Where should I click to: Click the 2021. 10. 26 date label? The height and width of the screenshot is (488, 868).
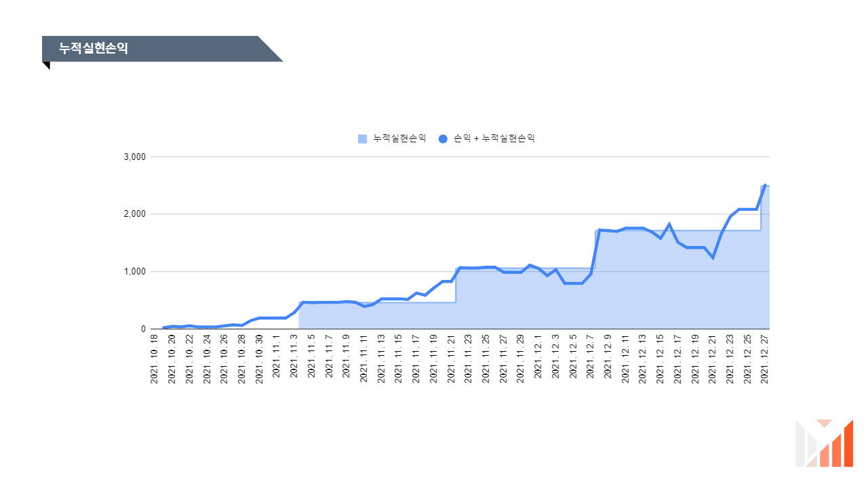pos(224,359)
